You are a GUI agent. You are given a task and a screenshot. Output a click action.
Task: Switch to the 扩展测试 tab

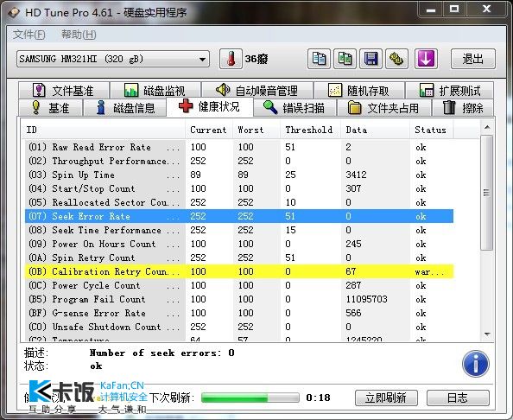[x=450, y=91]
